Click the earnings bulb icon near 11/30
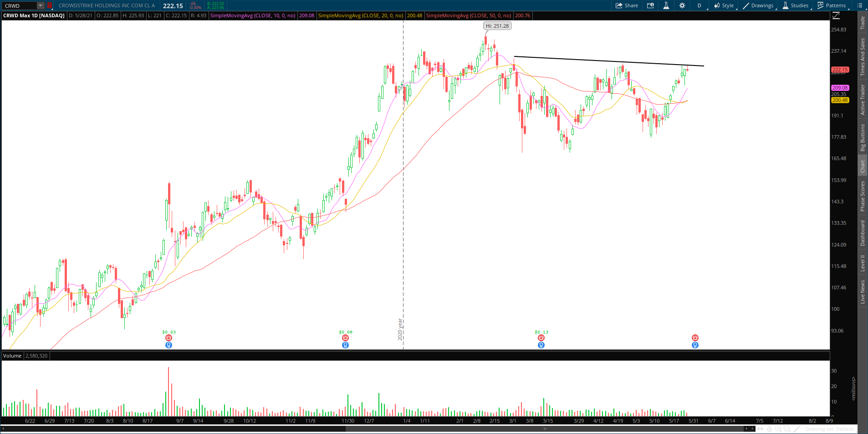 coord(345,345)
